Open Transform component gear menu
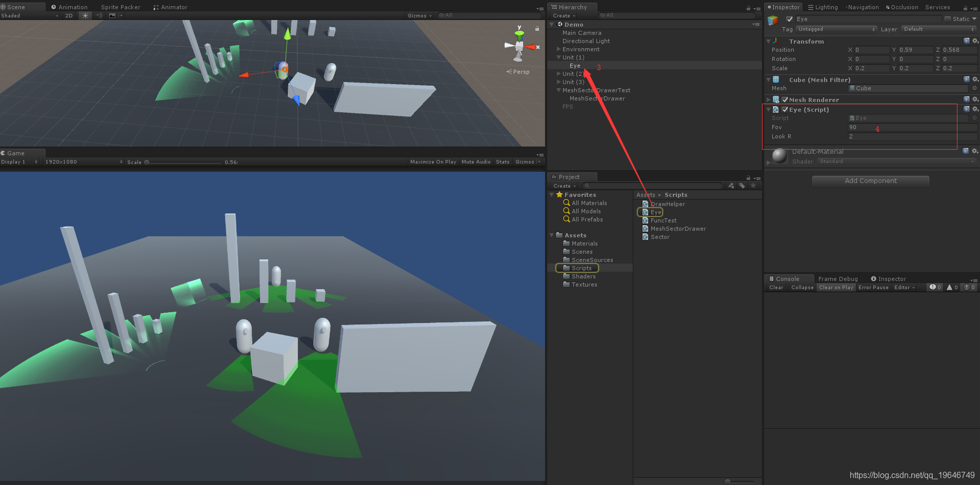Screen dimensions: 980x485 coord(975,41)
